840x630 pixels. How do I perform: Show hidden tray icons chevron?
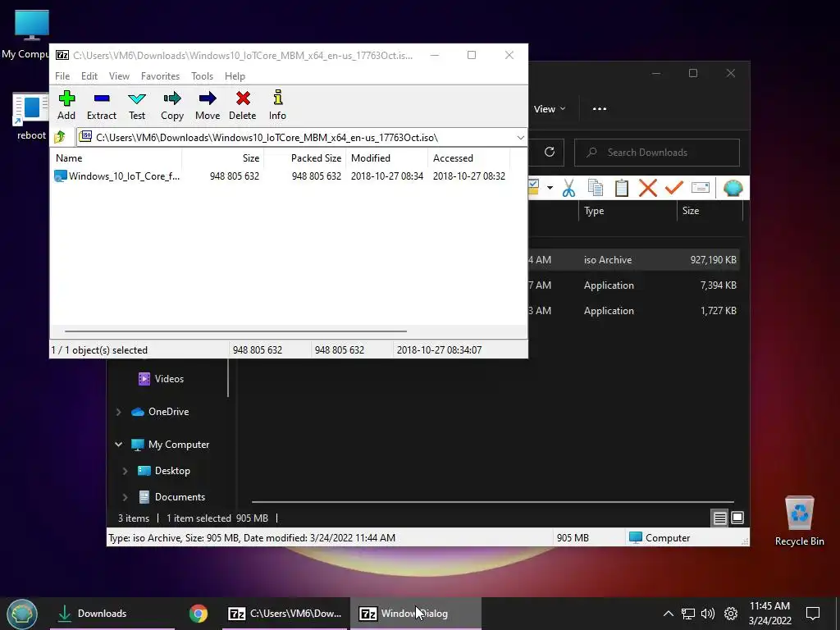[x=668, y=614]
